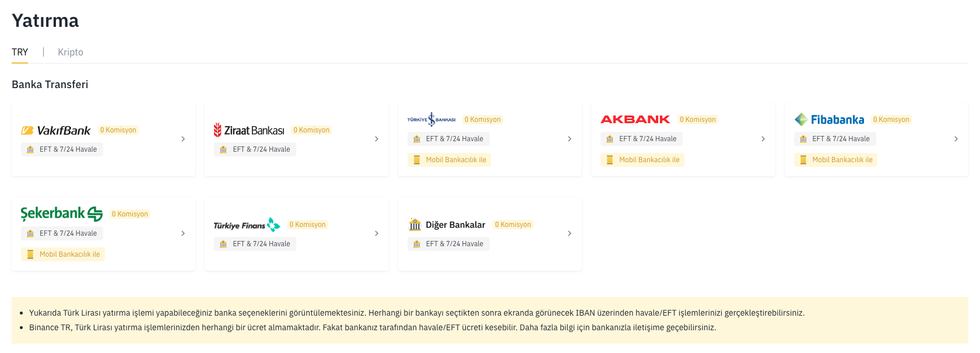Click the Diğer Bankalar building icon
Viewport: 980px width, 353px height.
tap(415, 224)
